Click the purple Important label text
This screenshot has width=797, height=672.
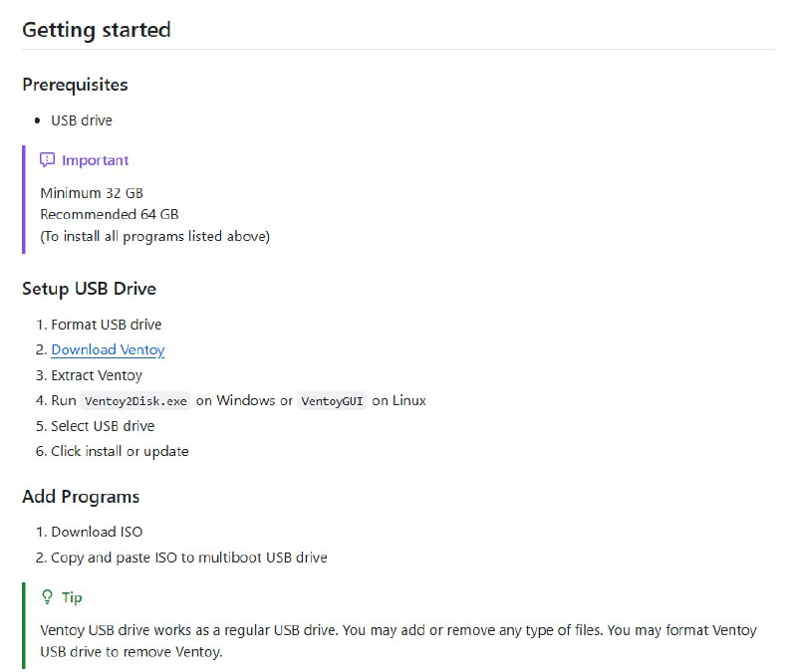click(x=96, y=160)
